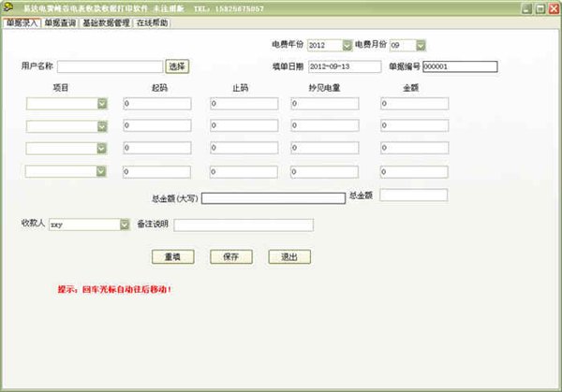Image resolution: width=562 pixels, height=392 pixels.
Task: Click the 填单日期 field
Action: click(x=345, y=66)
